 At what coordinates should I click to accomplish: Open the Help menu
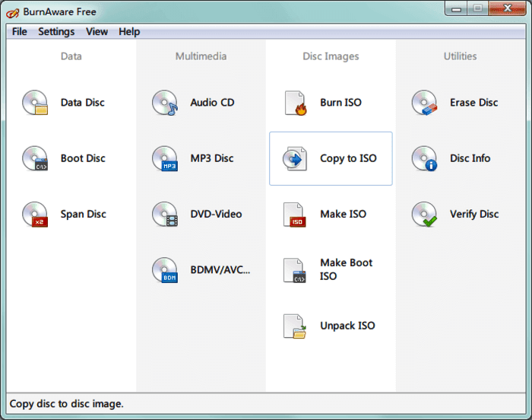pos(129,32)
